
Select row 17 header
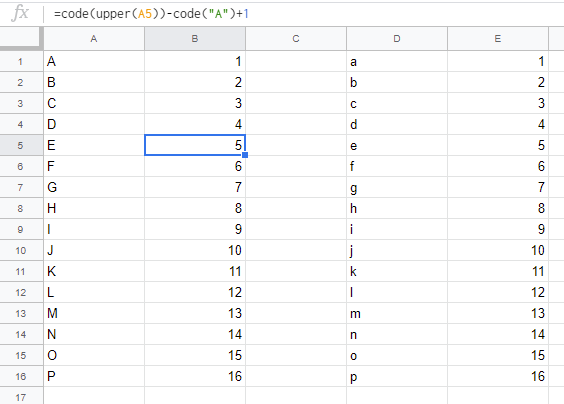[x=21, y=396]
